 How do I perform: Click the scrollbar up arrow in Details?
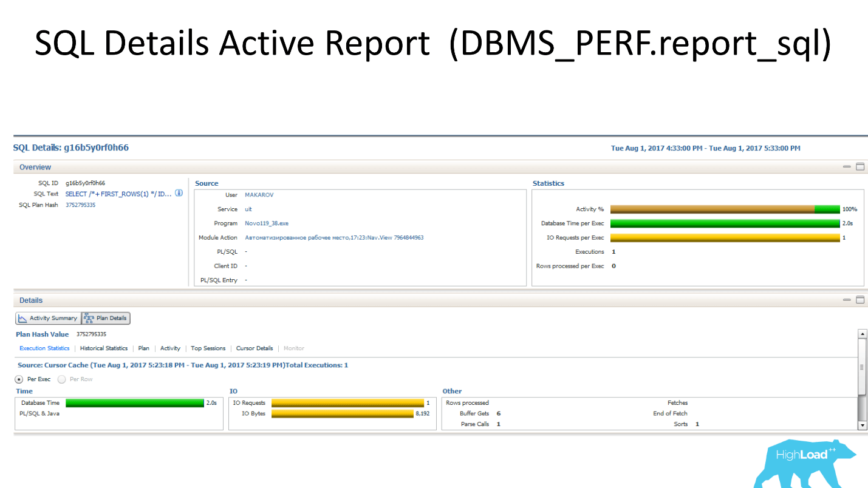click(862, 334)
